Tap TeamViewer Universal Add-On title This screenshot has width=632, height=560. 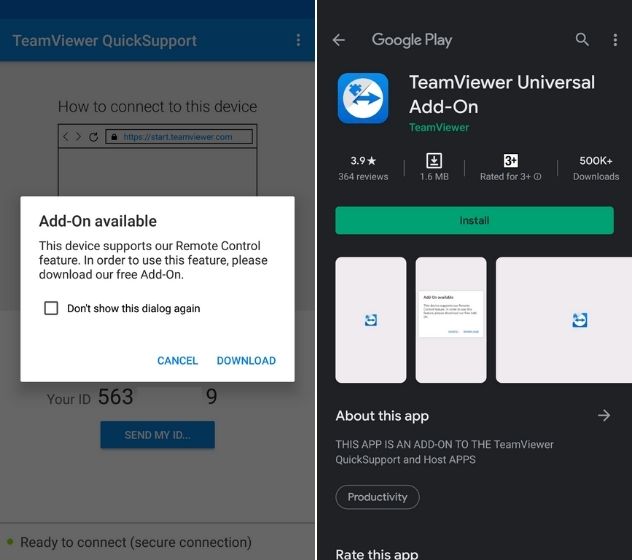(502, 94)
